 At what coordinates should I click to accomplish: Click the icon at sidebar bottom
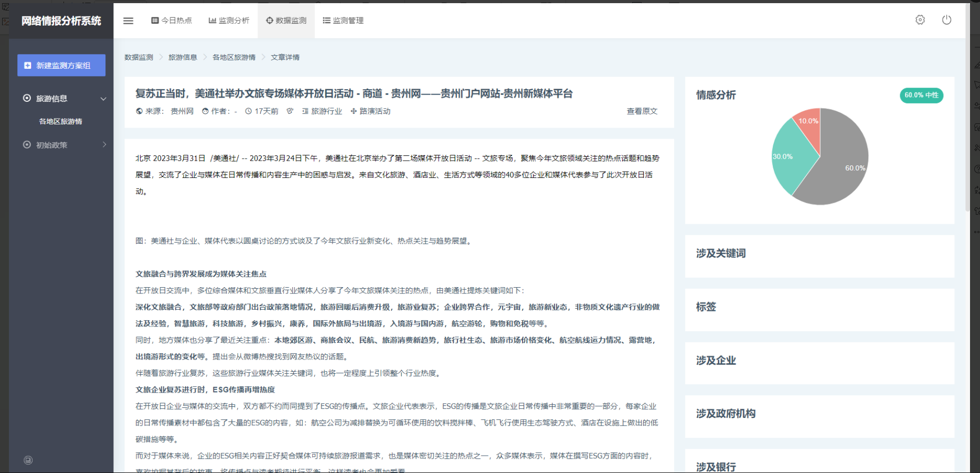tap(28, 460)
